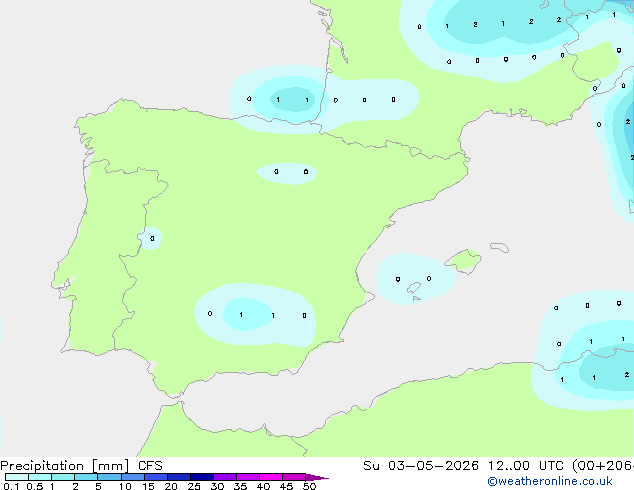This screenshot has height=490, width=634.
Task: Click the '(00+206' forecast offset text
Action: (603, 466)
